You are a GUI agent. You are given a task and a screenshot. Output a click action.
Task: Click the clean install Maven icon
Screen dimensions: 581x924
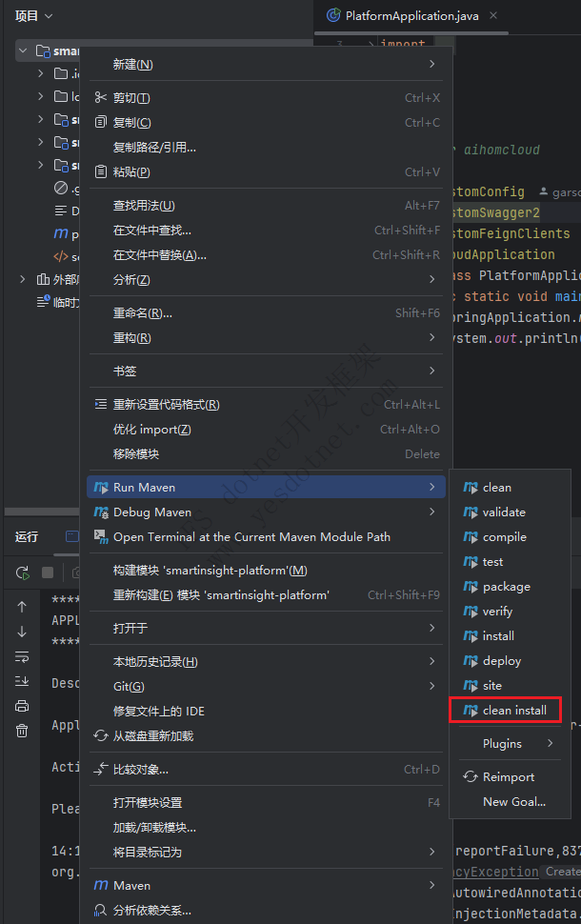(471, 710)
